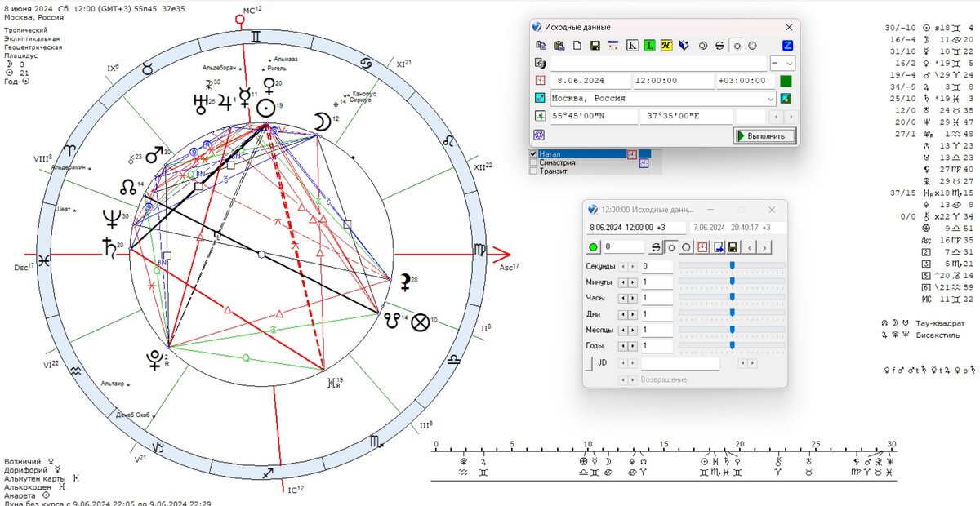Click the previous (<) button in the time window
The width and height of the screenshot is (980, 506).
pos(751,246)
